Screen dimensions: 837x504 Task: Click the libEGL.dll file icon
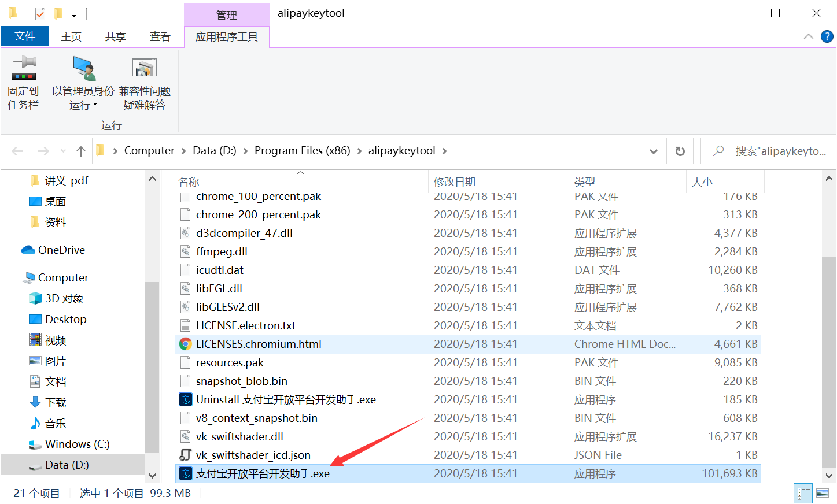[x=185, y=289]
